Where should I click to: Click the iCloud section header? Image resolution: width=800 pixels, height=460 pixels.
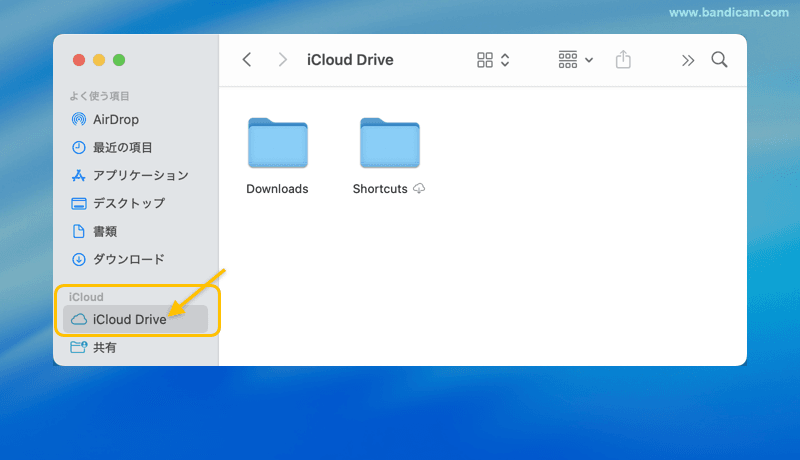click(x=86, y=297)
